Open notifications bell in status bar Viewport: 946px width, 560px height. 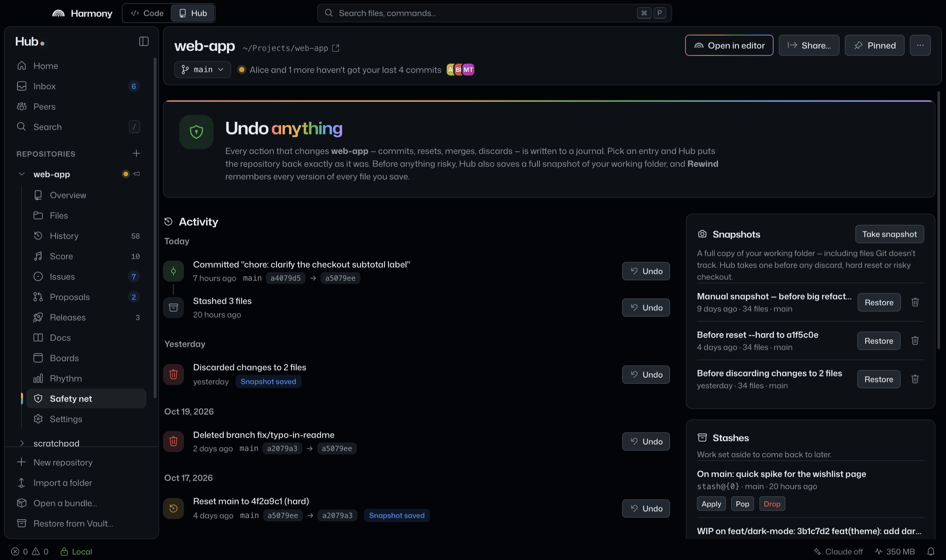pyautogui.click(x=931, y=551)
